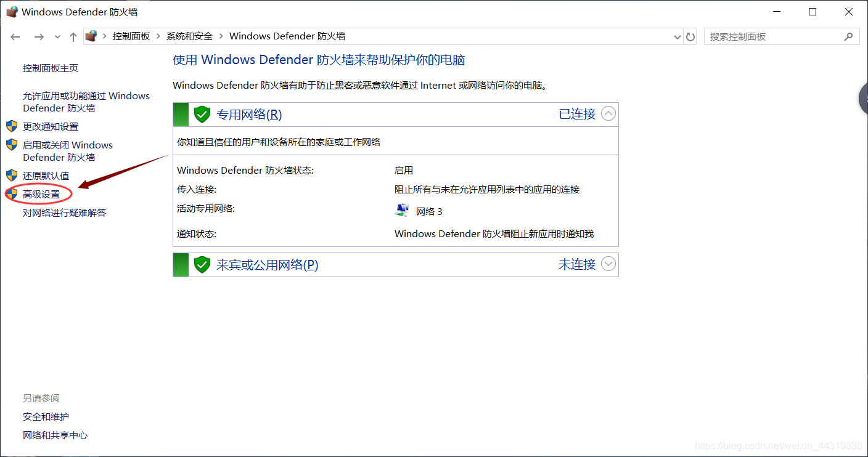Click shield icon beside 还原默认值
This screenshot has width=868, height=457.
click(x=12, y=176)
